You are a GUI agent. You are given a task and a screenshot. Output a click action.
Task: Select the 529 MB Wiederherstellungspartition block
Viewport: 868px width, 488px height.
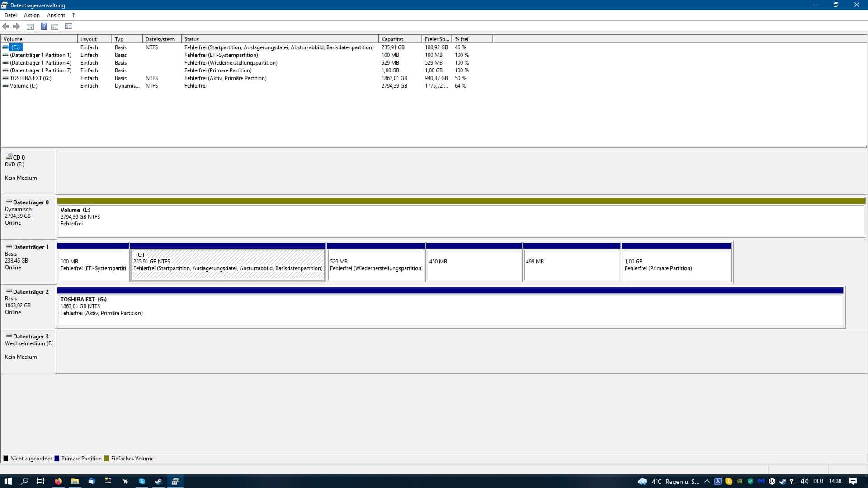376,262
